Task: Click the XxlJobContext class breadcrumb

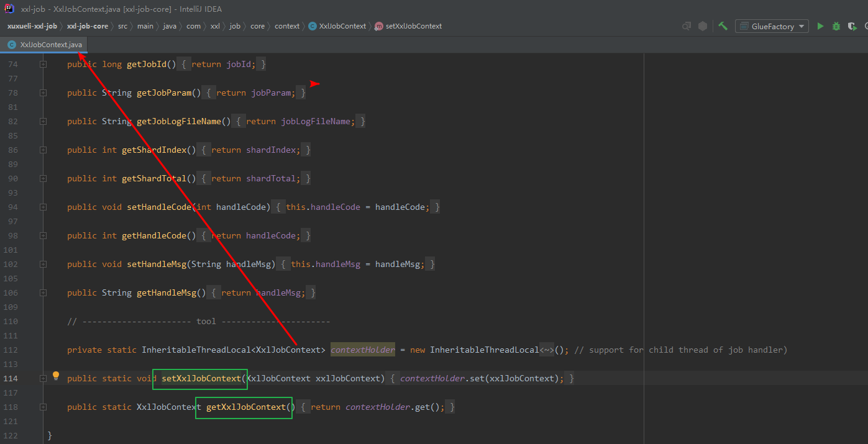Action: (x=337, y=26)
